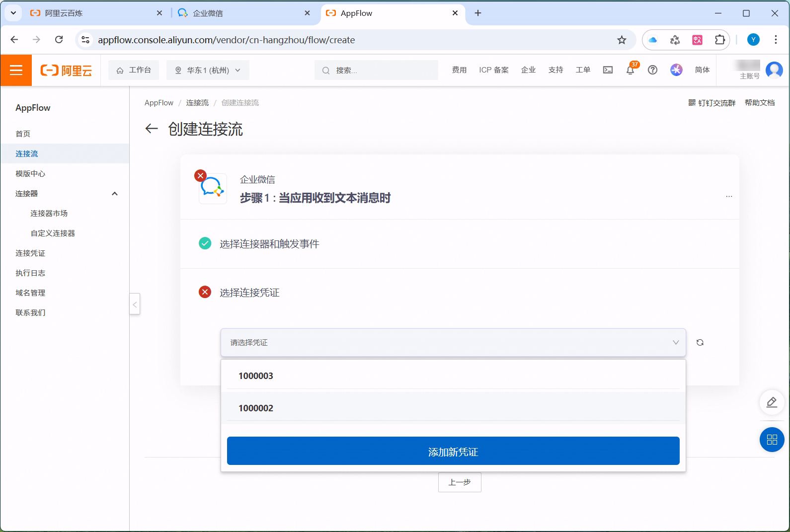Click the floating edit feedback button

pyautogui.click(x=772, y=402)
